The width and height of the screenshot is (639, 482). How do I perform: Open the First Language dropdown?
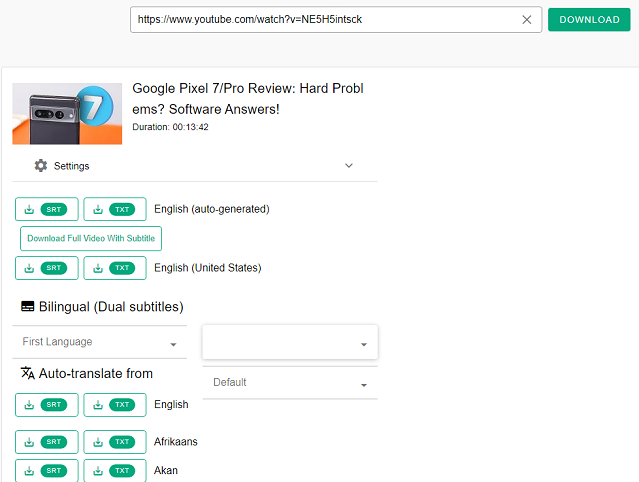click(x=99, y=342)
